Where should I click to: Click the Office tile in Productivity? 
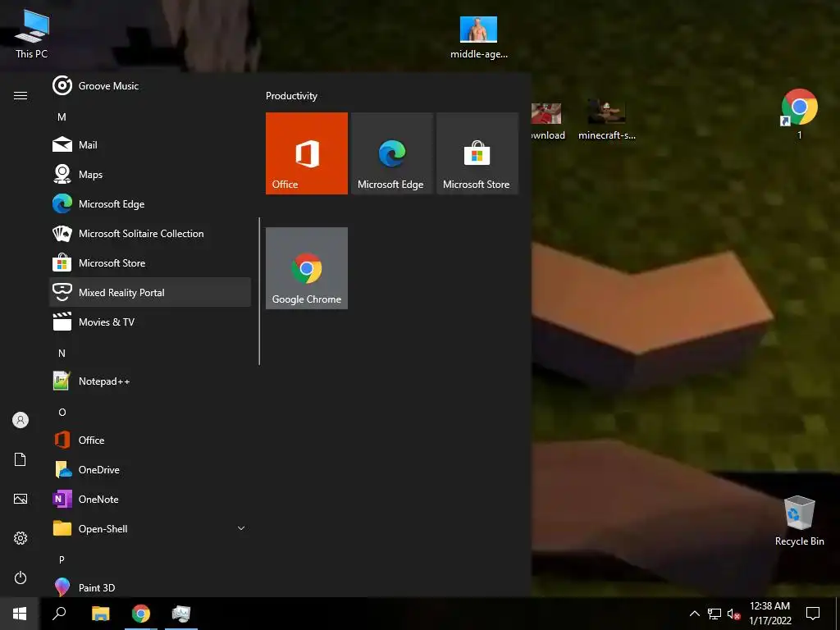point(307,153)
